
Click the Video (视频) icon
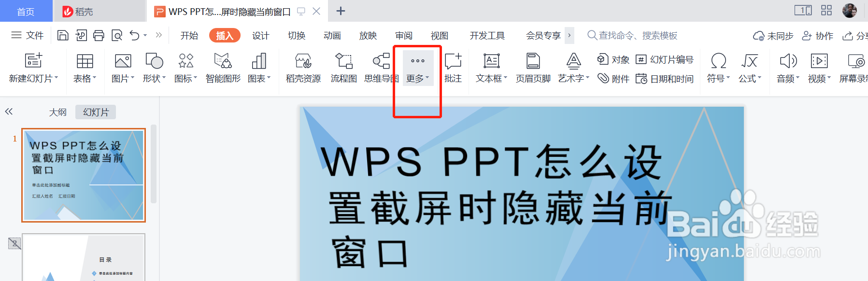[819, 61]
